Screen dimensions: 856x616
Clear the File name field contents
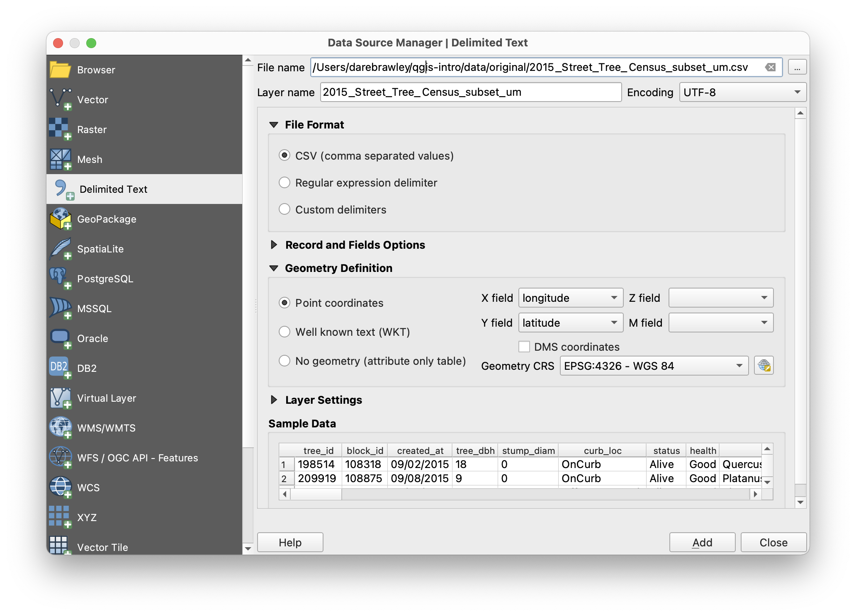pyautogui.click(x=770, y=67)
